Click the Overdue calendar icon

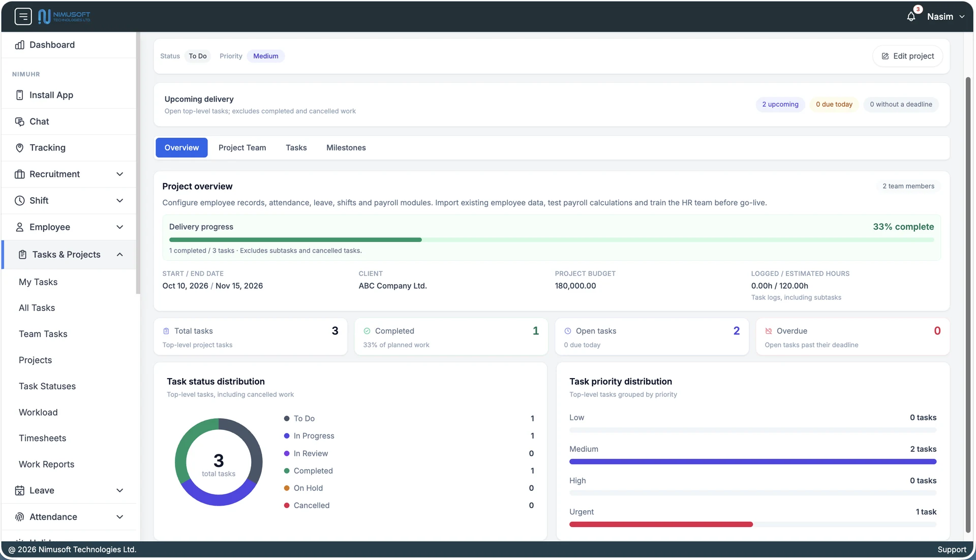click(769, 331)
